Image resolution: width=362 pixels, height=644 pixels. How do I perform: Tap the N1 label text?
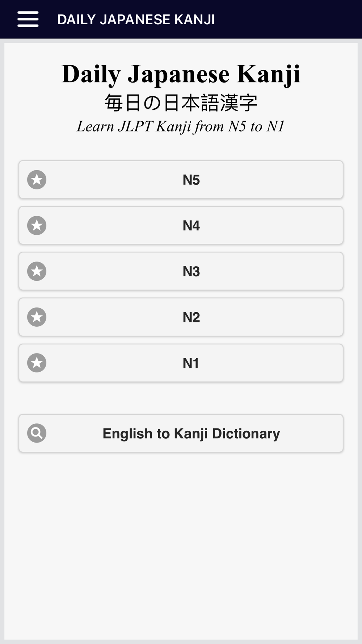pos(191,363)
